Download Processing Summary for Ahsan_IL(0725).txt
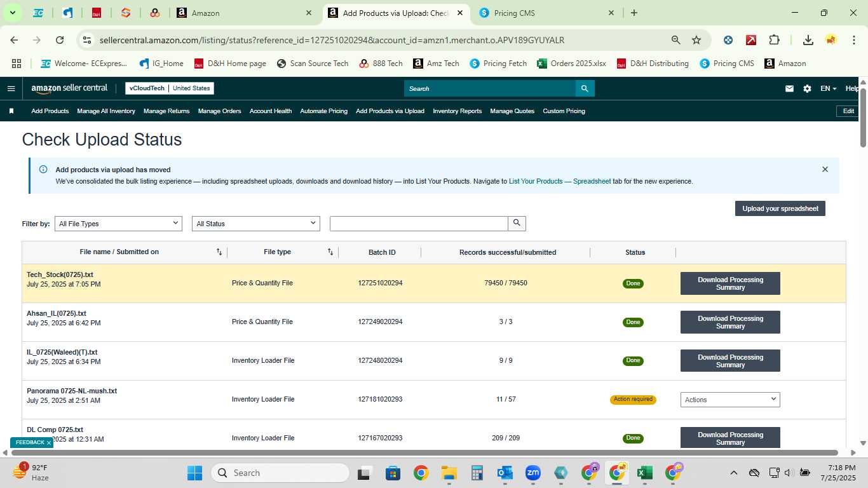This screenshot has height=488, width=868. point(730,322)
